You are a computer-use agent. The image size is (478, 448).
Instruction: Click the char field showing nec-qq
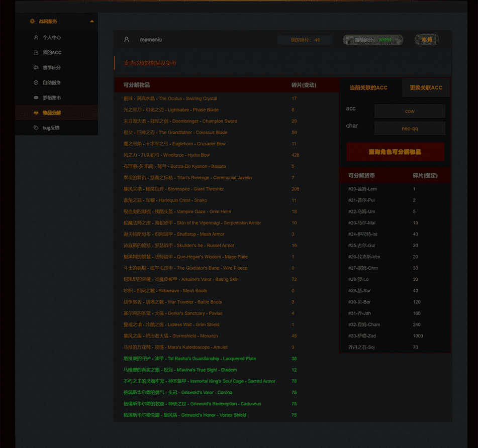pos(410,129)
